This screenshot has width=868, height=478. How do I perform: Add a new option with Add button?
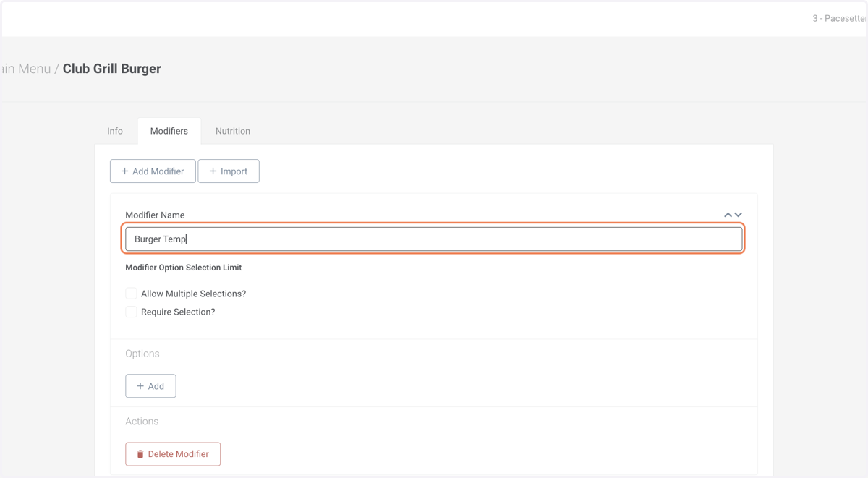coord(150,386)
